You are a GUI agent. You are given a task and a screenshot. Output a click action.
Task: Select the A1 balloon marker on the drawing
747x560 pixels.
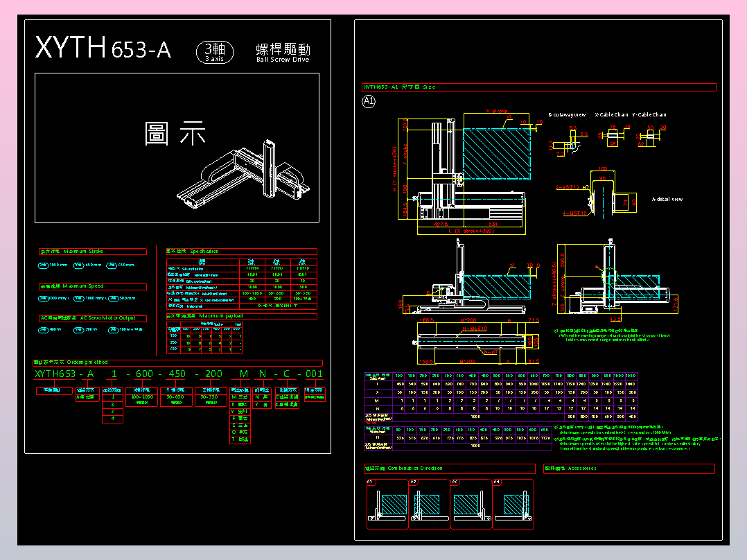[368, 102]
